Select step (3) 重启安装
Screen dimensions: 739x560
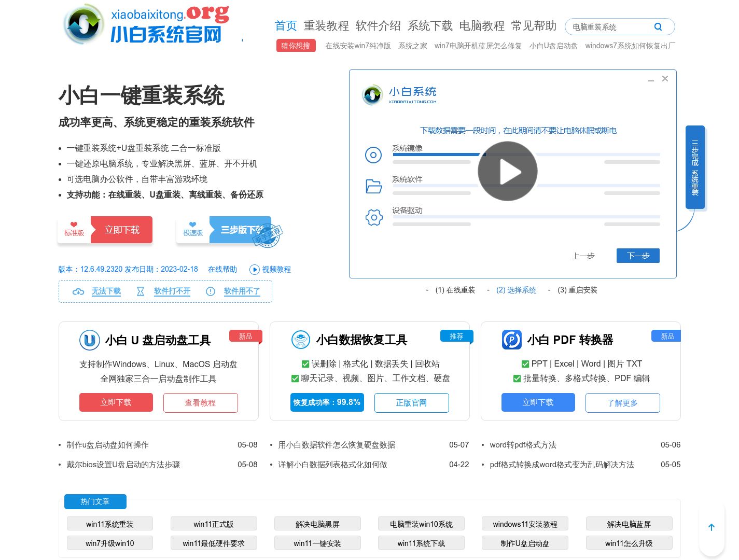[577, 290]
